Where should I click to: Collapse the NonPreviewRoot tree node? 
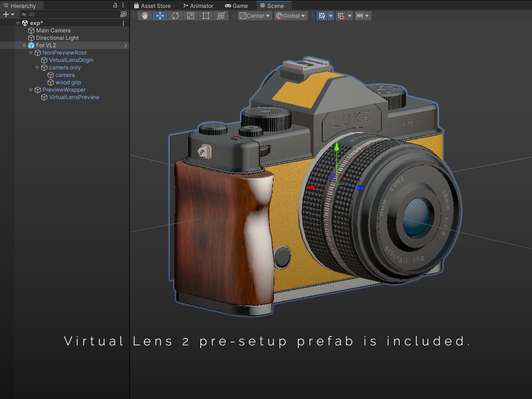coord(31,53)
